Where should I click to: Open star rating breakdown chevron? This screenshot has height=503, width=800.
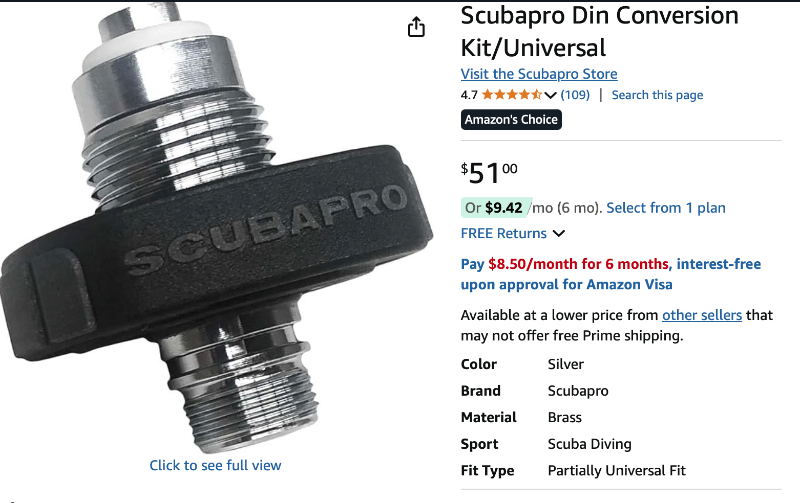550,95
